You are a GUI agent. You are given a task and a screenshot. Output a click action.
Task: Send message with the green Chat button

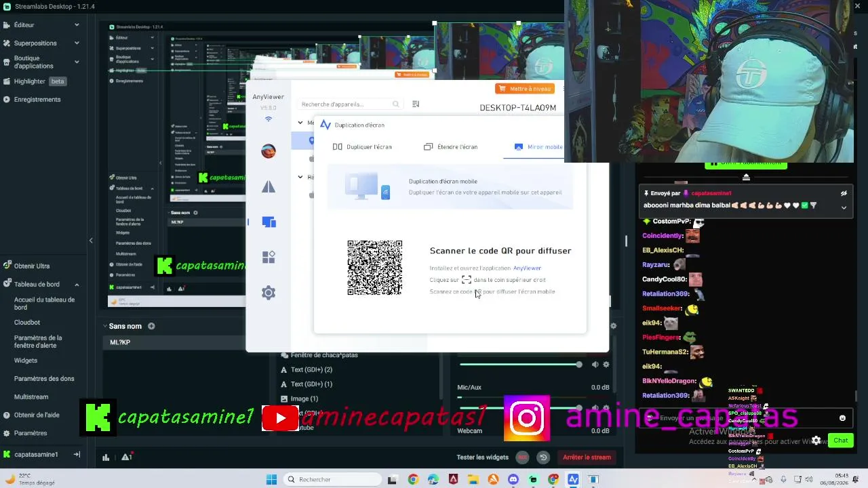[841, 441]
